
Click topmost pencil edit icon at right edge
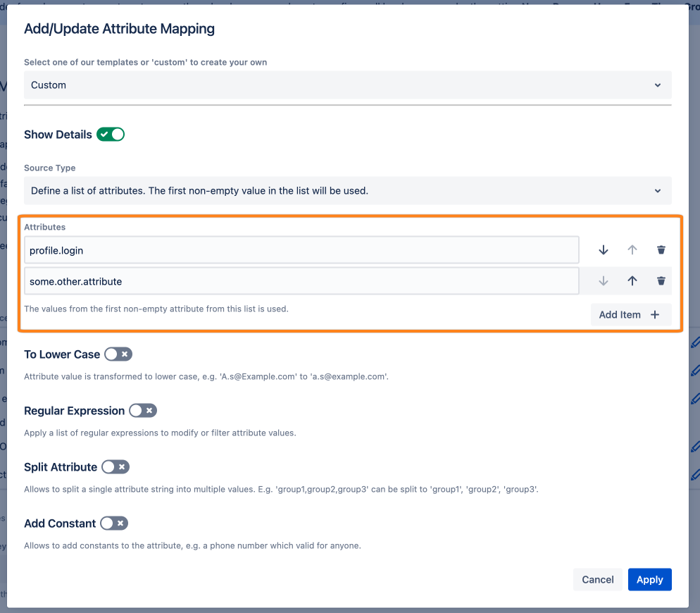click(x=695, y=343)
